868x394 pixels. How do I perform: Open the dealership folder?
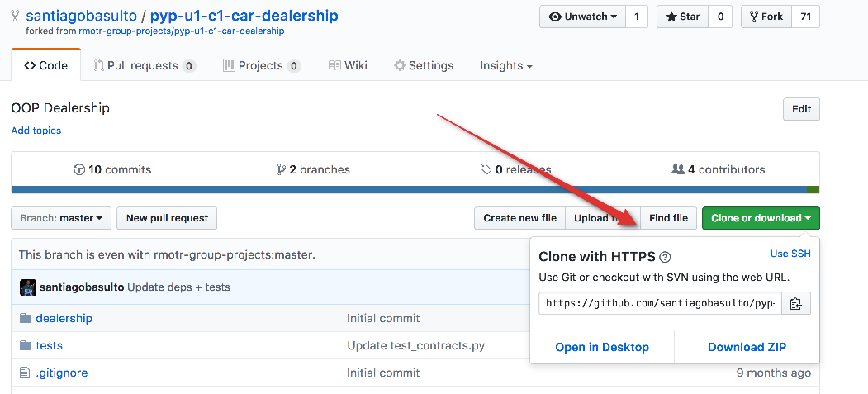pos(64,318)
